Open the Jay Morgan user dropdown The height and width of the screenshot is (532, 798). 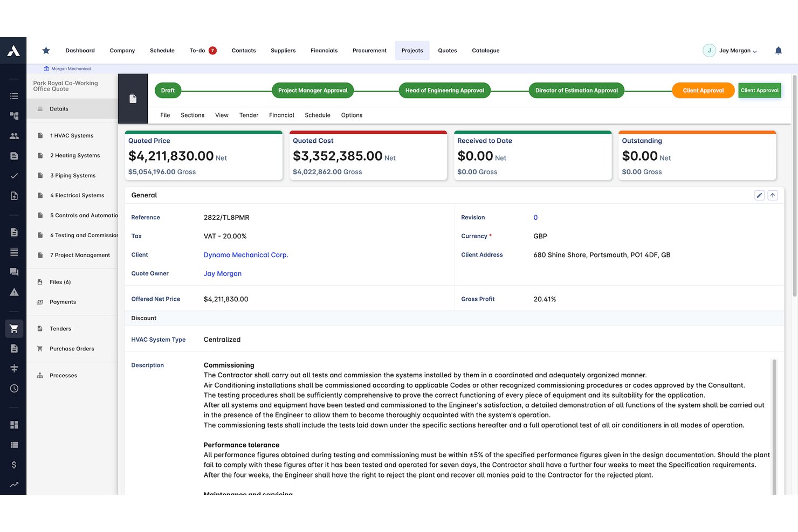[x=730, y=51]
